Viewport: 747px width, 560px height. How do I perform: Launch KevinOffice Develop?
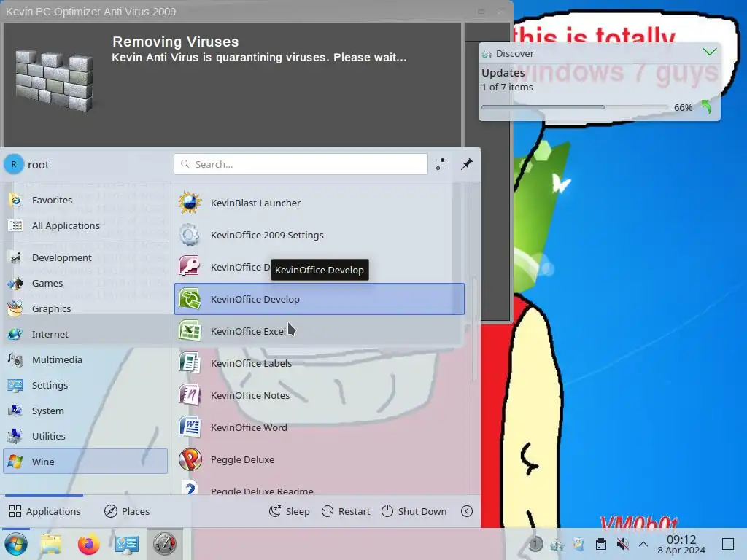pyautogui.click(x=320, y=299)
